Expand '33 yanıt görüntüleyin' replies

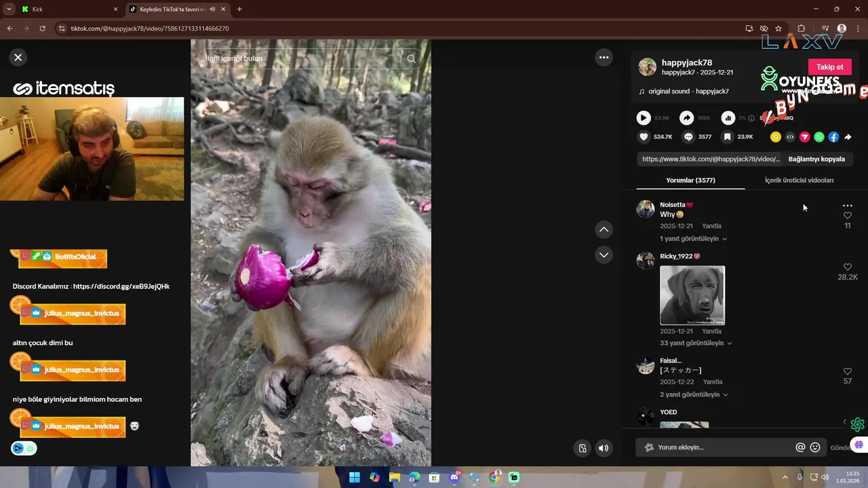(x=696, y=343)
